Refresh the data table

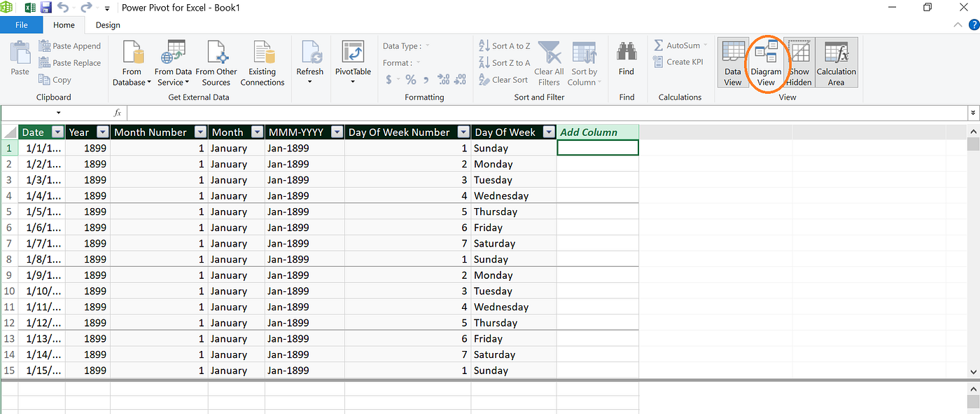[310, 63]
